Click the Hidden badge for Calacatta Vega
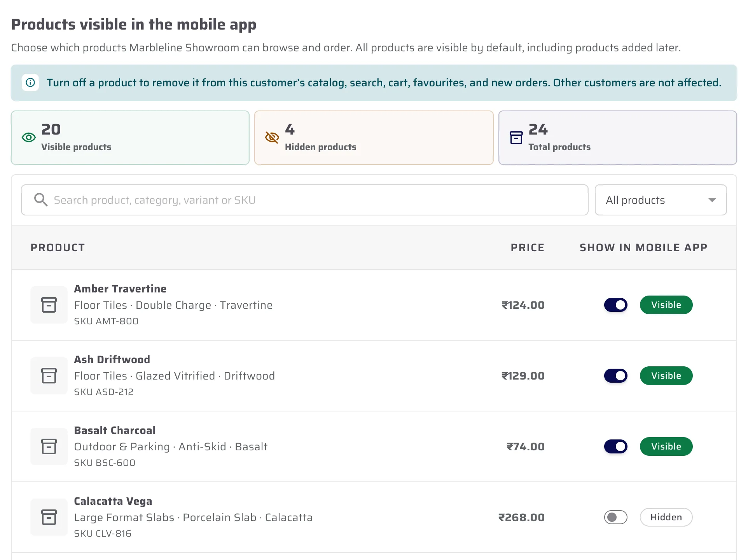The width and height of the screenshot is (748, 560). click(666, 517)
